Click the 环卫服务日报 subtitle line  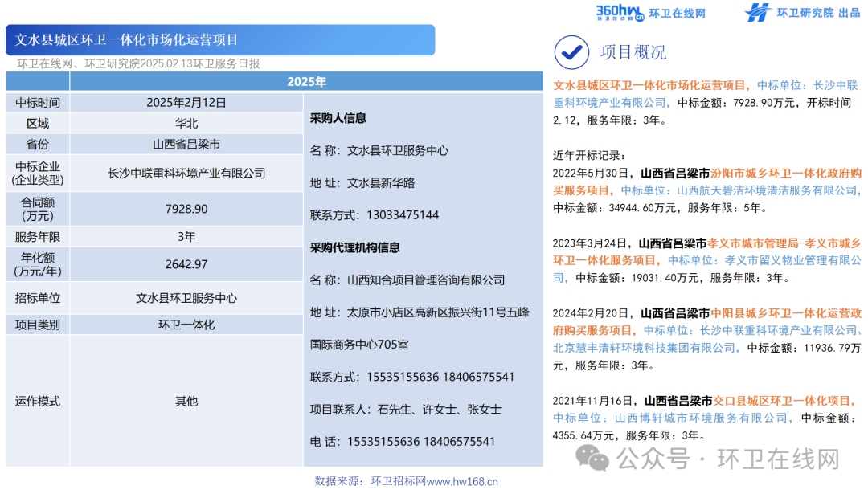coord(138,63)
